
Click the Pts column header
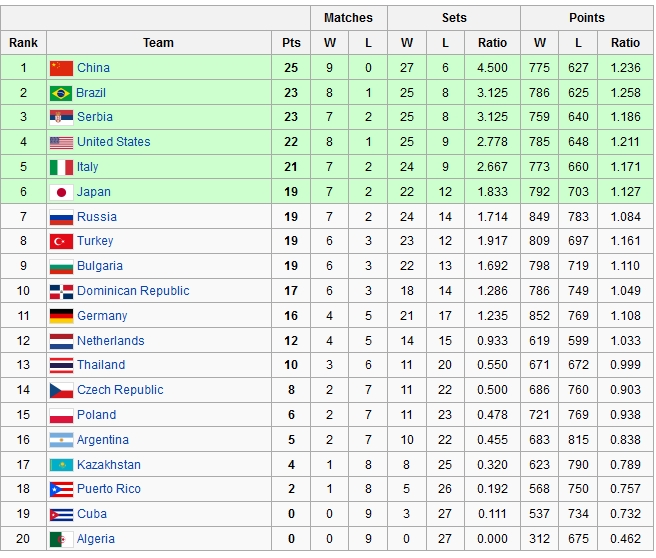click(291, 43)
